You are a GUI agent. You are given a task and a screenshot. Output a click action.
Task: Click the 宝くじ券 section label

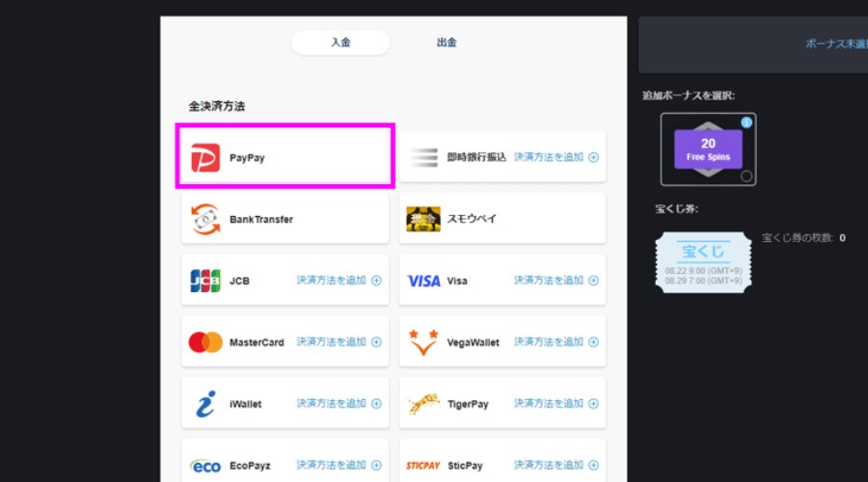[676, 209]
